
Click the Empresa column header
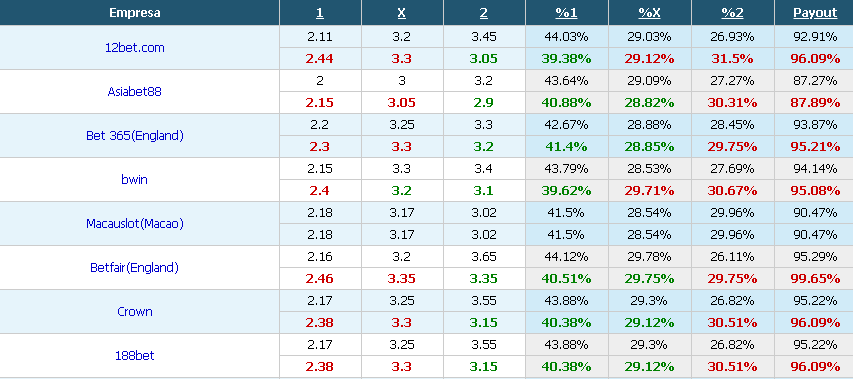coord(134,13)
